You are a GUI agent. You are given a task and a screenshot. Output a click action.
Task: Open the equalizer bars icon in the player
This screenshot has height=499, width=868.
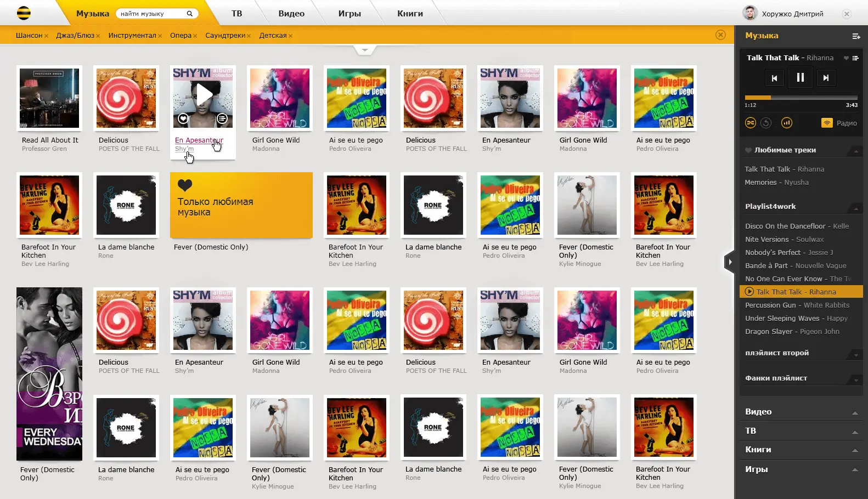click(x=786, y=123)
